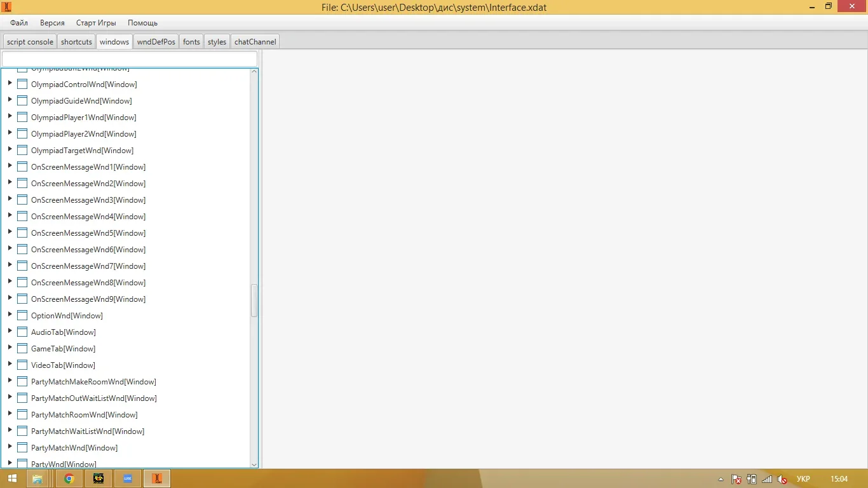Switch to the styles tab

(216, 41)
